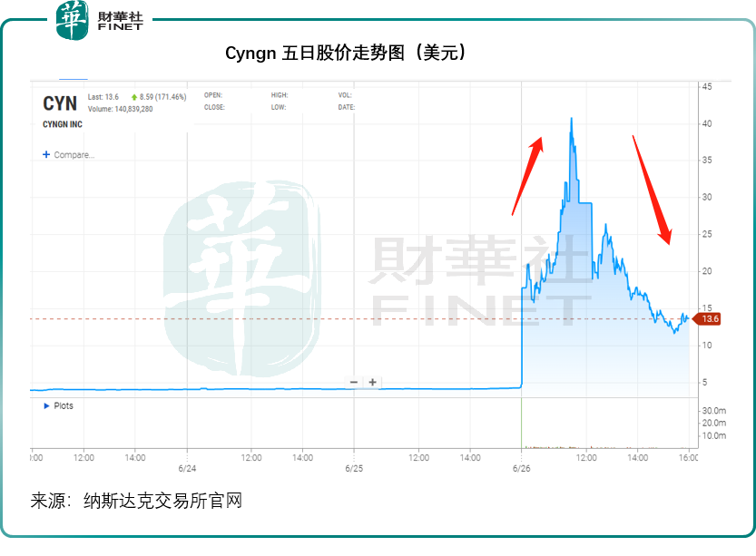Viewport: 756px width, 556px height.
Task: Zoom in with the plus button
Action: coord(372,382)
